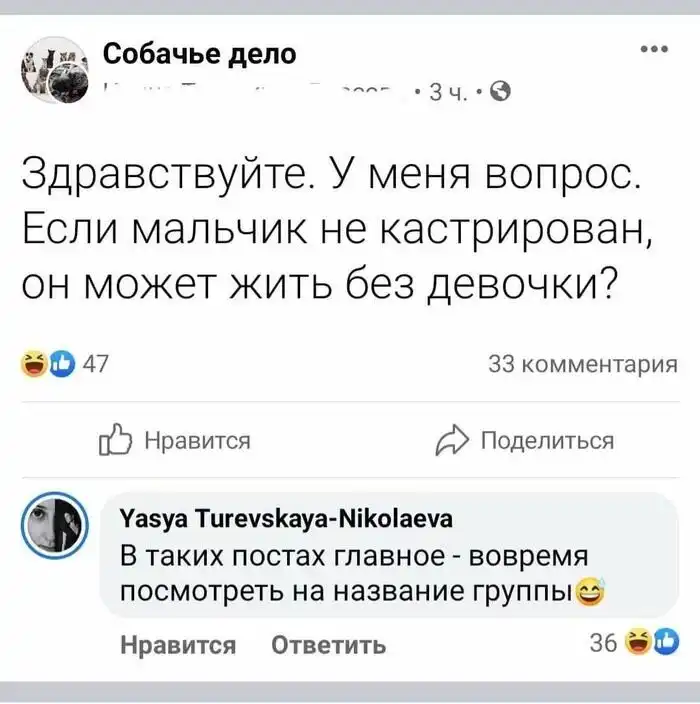Click the blurred post author name
Viewport: 700px width, 704px height.
tap(250, 93)
